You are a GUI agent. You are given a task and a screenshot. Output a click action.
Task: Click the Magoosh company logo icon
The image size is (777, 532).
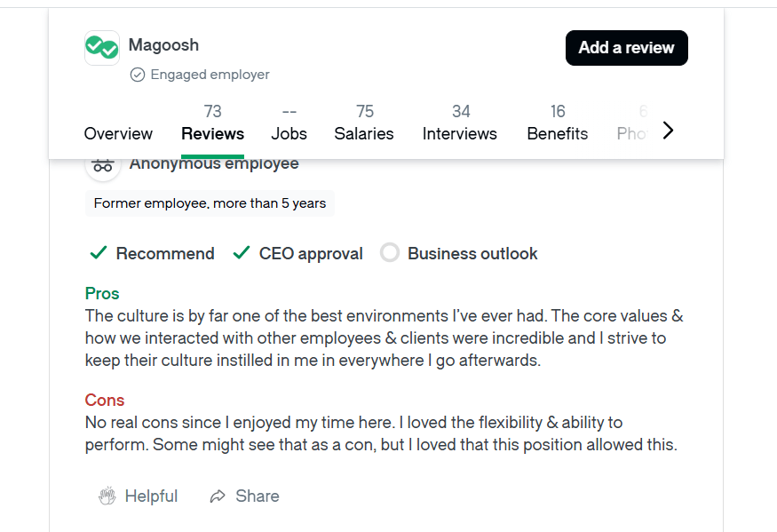pos(101,48)
